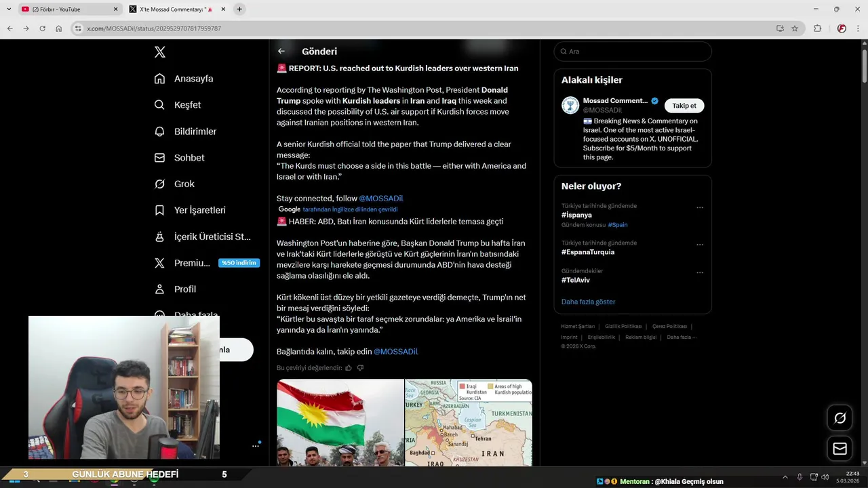The image size is (868, 488).
Task: Click the İçerik Üreticisi Stüdyosu icon
Action: (159, 237)
